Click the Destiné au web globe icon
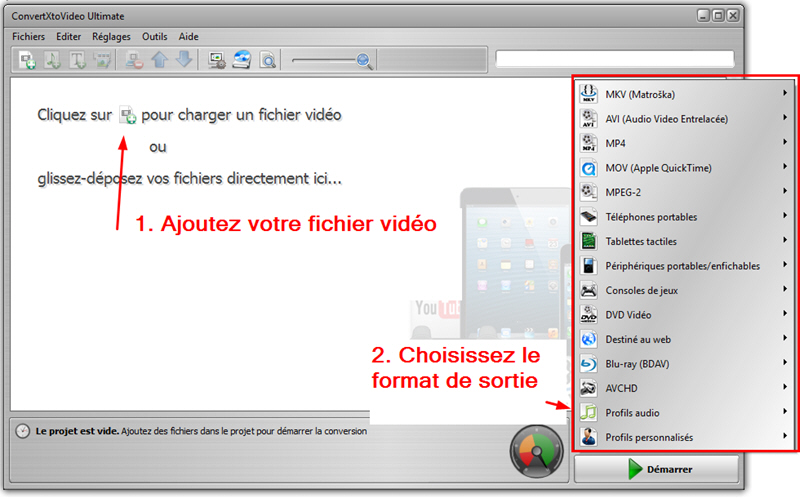This screenshot has width=800, height=498. pyautogui.click(x=588, y=339)
